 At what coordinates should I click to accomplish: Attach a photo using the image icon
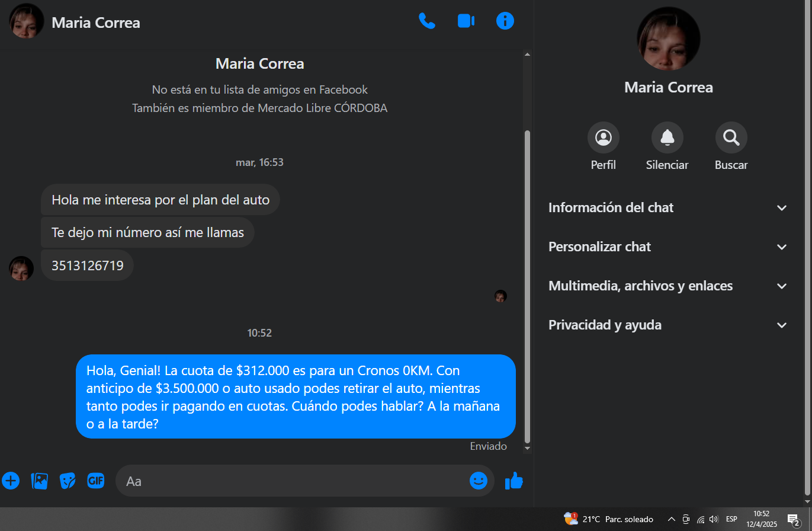tap(39, 481)
